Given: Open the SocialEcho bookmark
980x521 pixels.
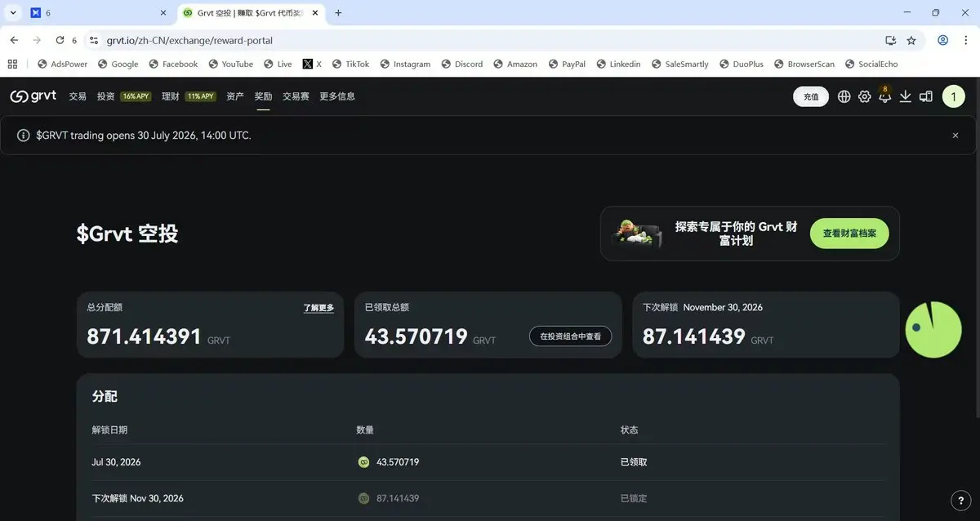Looking at the screenshot, I should pyautogui.click(x=871, y=64).
